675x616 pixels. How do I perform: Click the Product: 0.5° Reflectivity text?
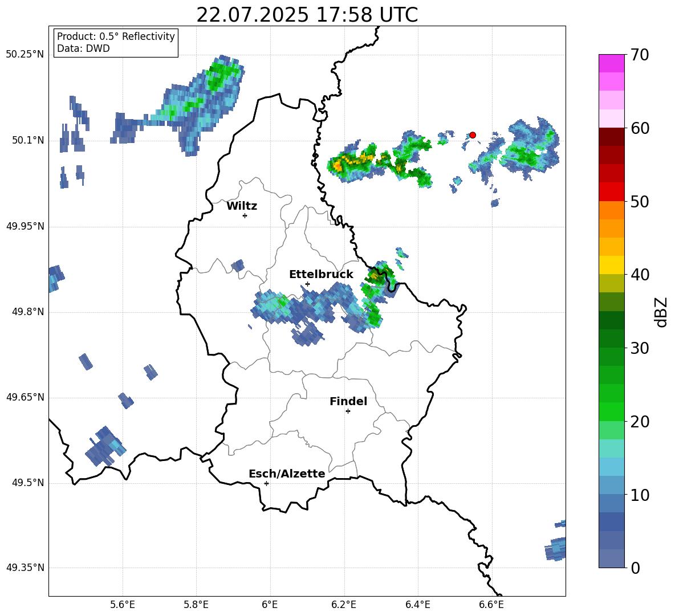(116, 36)
